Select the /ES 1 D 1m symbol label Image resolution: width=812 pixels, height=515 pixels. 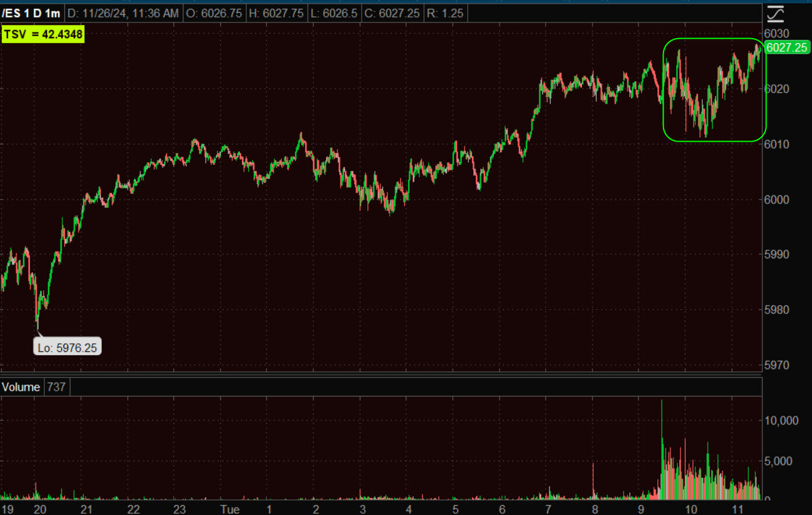(31, 13)
